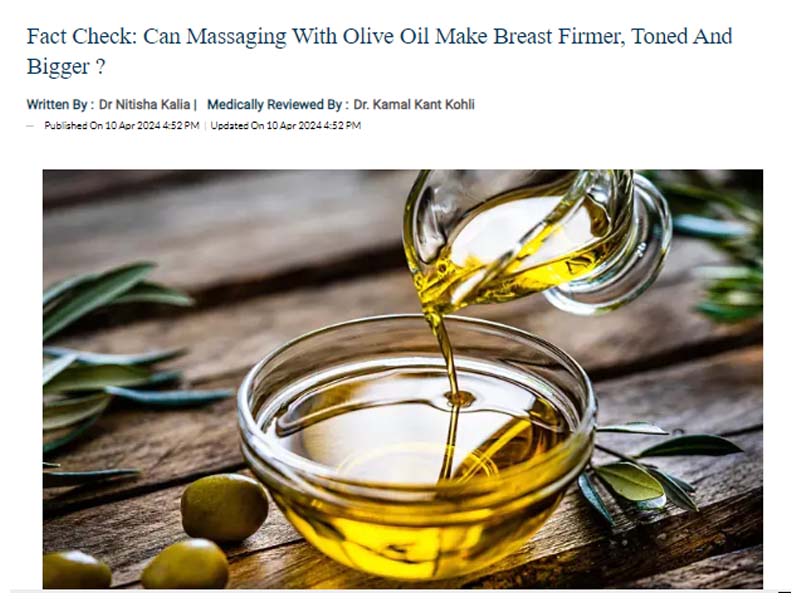Click the glass bowl of olive oil

click(416, 446)
